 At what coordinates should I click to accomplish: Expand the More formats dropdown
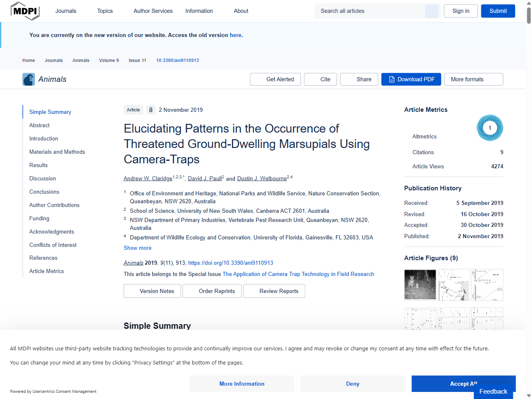click(x=473, y=79)
